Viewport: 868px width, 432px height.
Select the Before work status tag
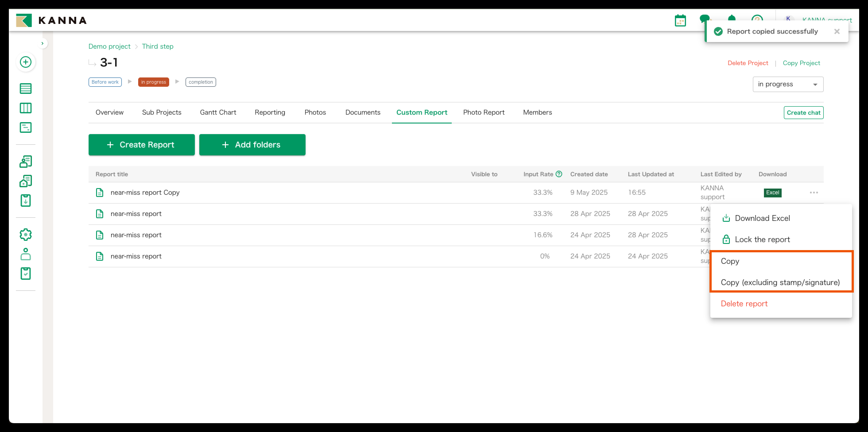tap(105, 82)
